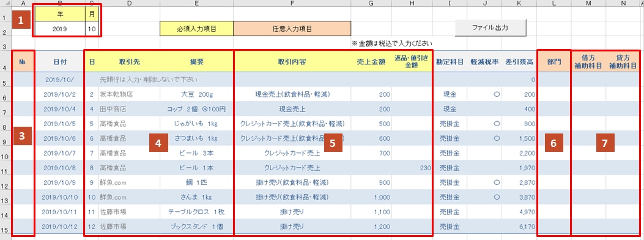Select row header 12
The height and width of the screenshot is (240, 644).
coord(6,182)
